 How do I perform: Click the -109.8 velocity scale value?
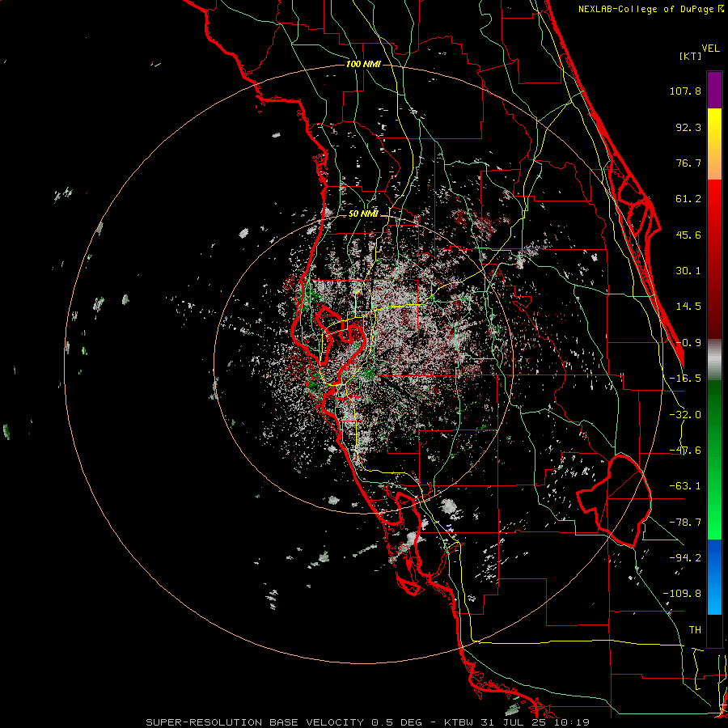683,594
